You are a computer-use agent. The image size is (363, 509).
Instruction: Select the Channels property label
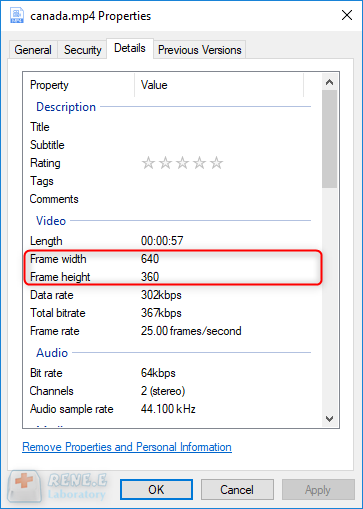pyautogui.click(x=51, y=391)
